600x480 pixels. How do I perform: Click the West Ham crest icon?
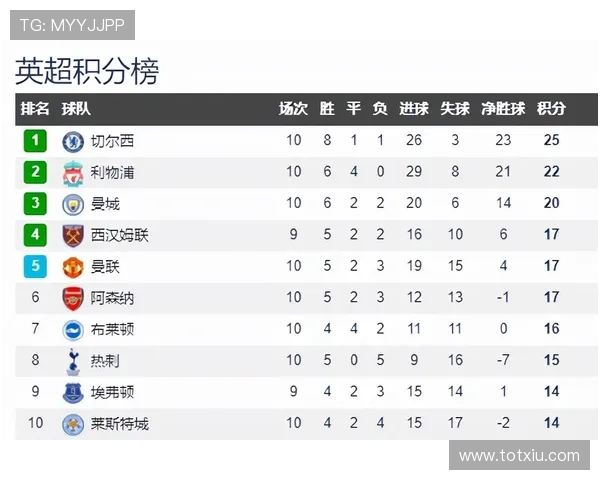73,236
